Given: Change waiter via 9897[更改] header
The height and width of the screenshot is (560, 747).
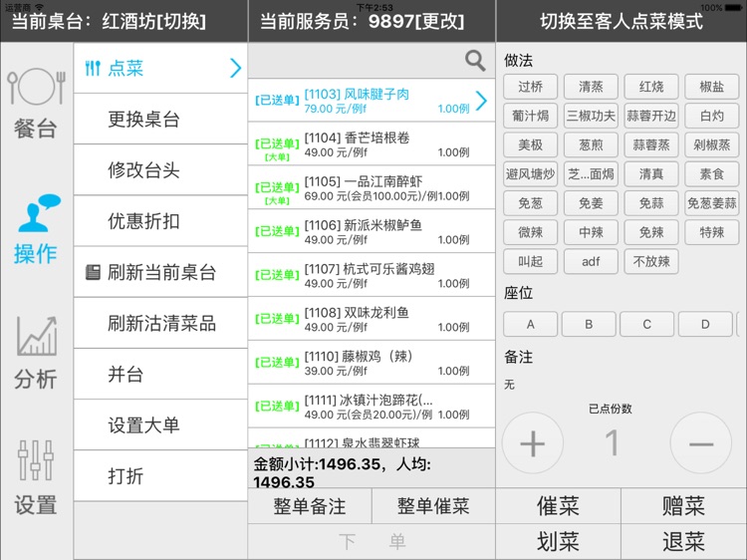Looking at the screenshot, I should pyautogui.click(x=416, y=22).
